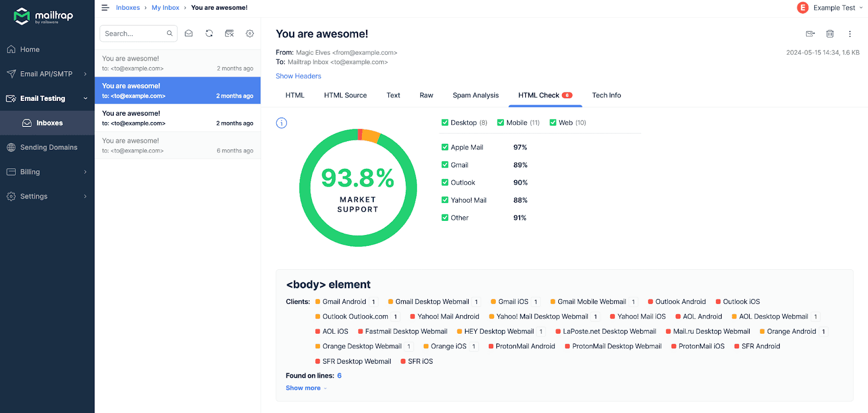Image resolution: width=868 pixels, height=413 pixels.
Task: Click the green market support donut ring
Action: click(x=358, y=241)
